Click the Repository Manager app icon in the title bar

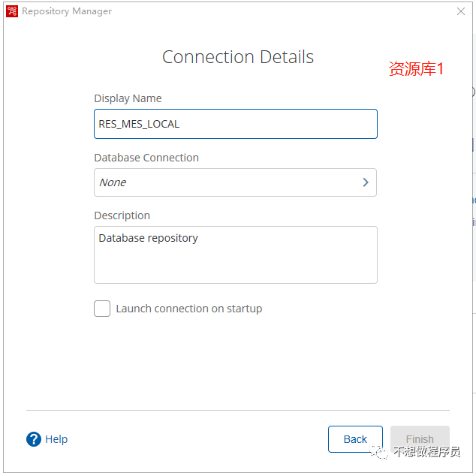[x=12, y=11]
